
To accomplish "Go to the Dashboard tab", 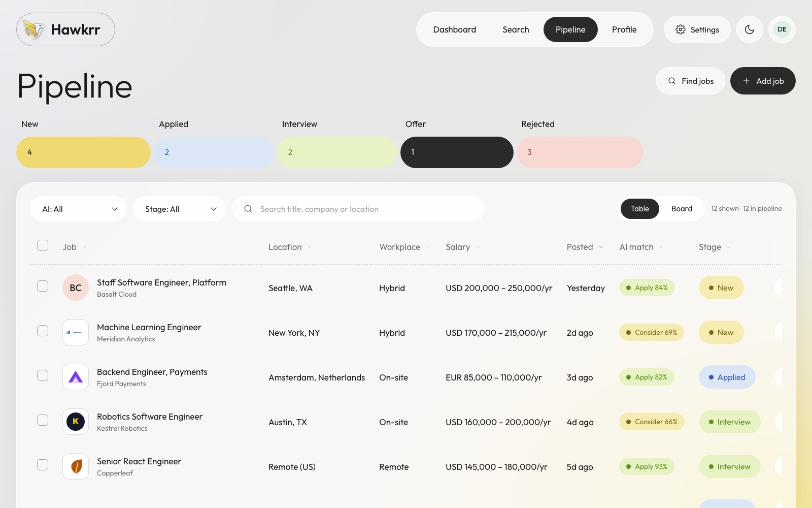I will tap(455, 29).
